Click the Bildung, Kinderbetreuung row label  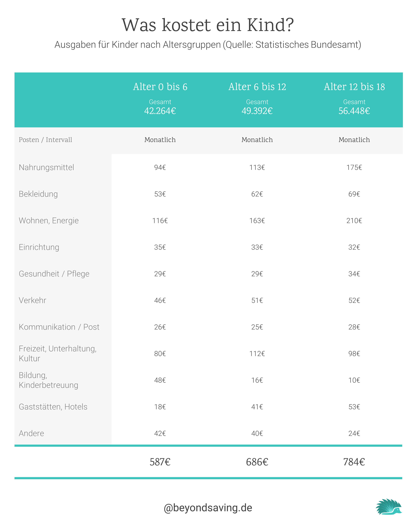tap(48, 380)
